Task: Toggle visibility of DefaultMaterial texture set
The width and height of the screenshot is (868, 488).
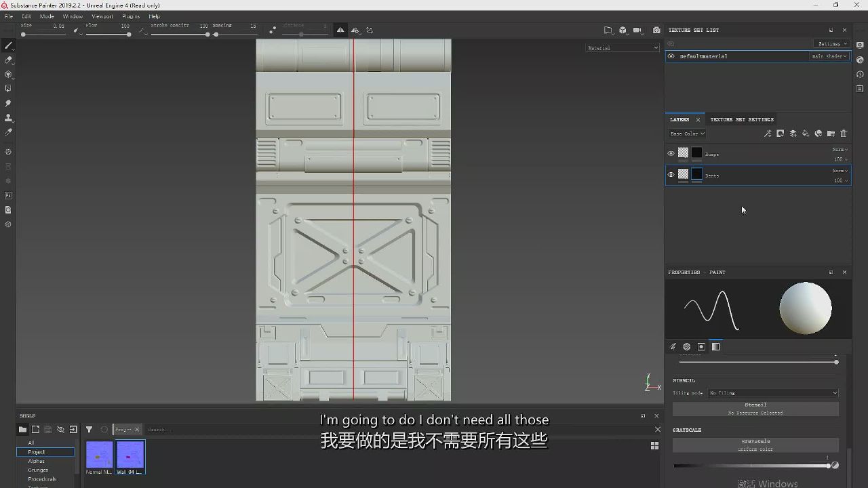Action: pos(671,56)
